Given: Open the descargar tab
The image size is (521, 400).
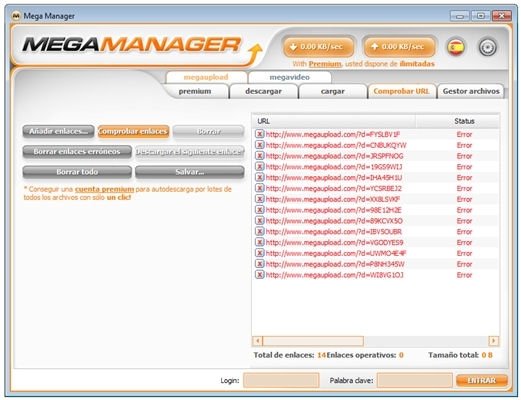Looking at the screenshot, I should coord(263,91).
